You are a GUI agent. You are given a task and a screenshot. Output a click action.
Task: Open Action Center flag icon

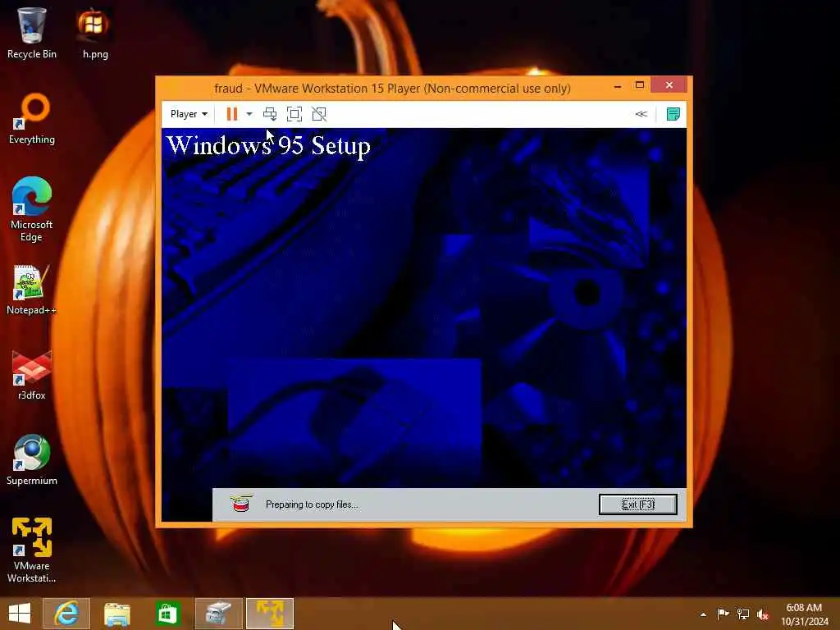[723, 614]
